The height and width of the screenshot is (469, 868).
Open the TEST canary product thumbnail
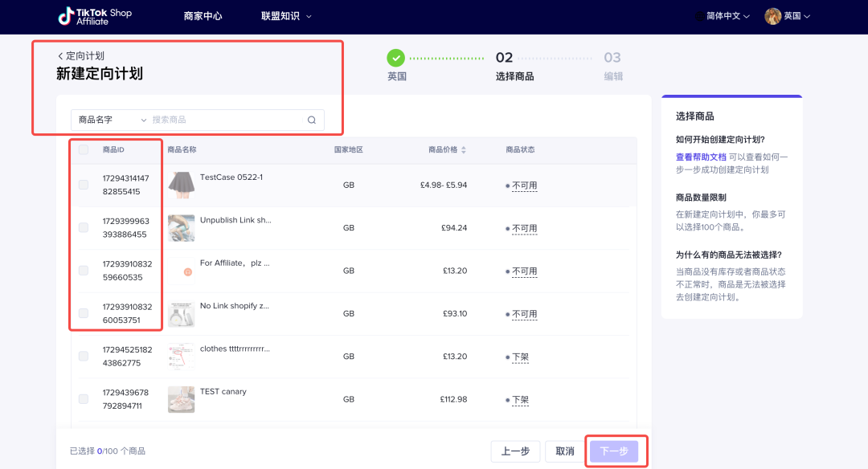point(181,399)
